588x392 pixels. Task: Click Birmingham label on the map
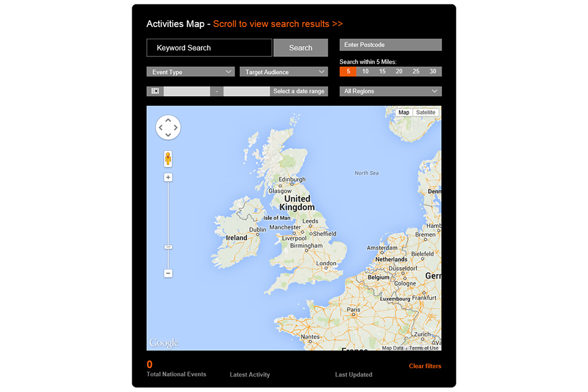[x=306, y=246]
